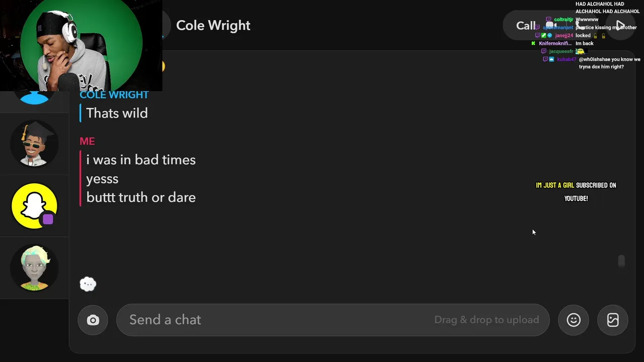Viewport: 644px width, 362px height.
Task: Click the typing indicator bubble
Action: (x=88, y=284)
